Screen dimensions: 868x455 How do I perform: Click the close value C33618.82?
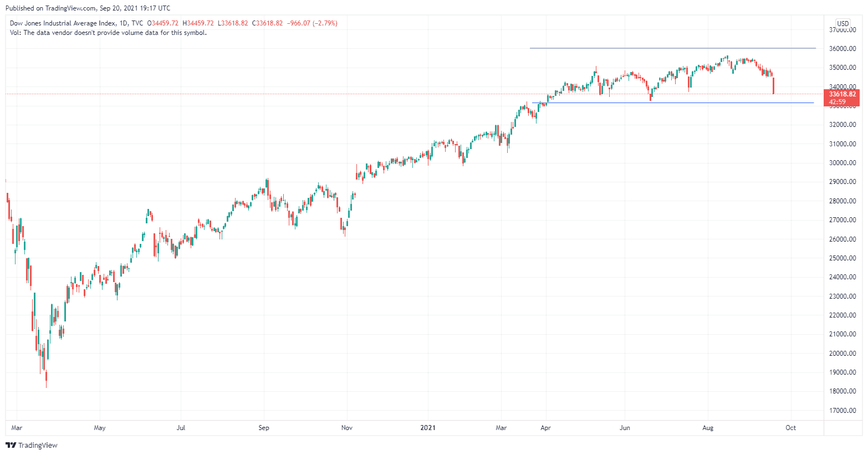click(x=267, y=23)
